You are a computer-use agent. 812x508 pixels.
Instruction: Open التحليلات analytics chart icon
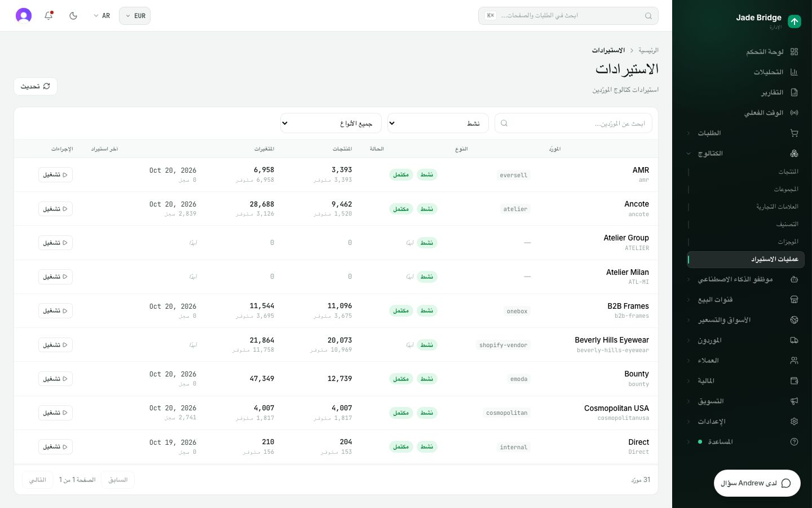tap(795, 72)
